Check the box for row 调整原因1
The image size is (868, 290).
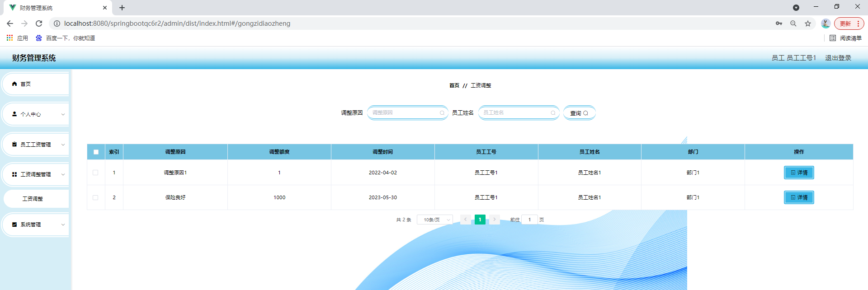[95, 173]
